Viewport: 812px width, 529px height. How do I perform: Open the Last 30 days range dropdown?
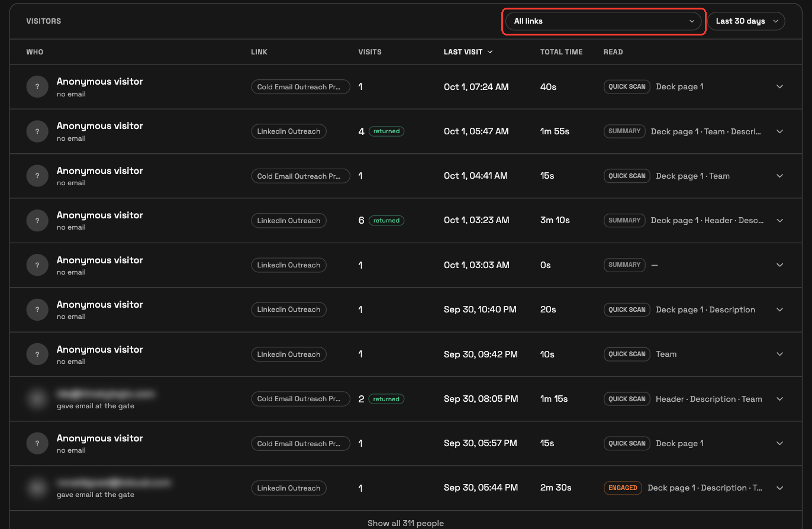pyautogui.click(x=746, y=21)
